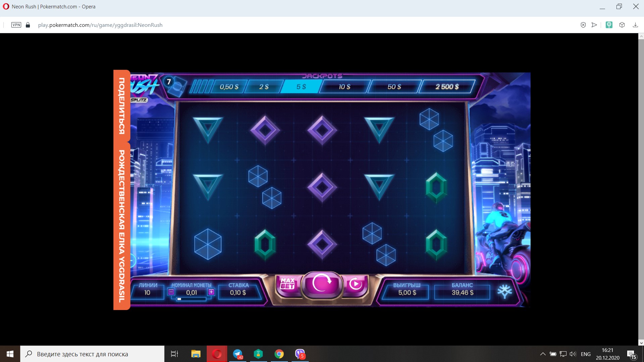
Task: Select the 2 500 $ jackpot tier
Action: click(x=447, y=87)
